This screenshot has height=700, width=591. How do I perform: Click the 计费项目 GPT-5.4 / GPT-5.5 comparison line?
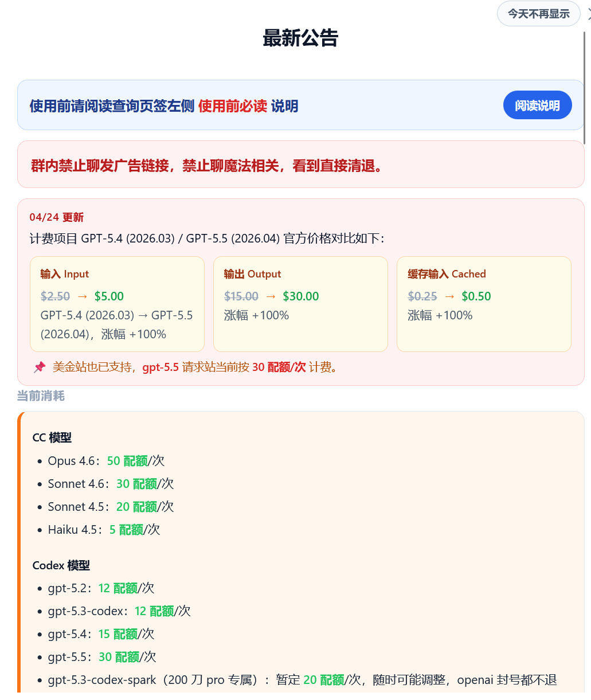point(207,238)
